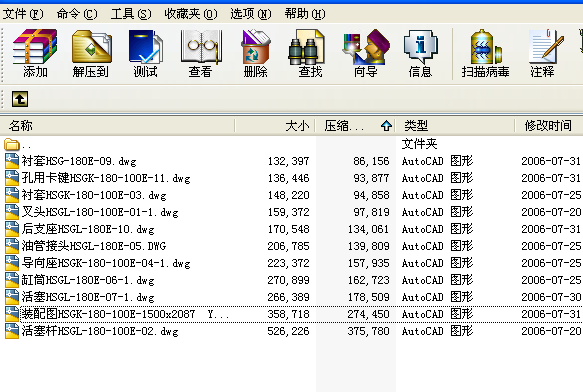Click DWG file icon of 活塞杆HSGL-180-100E-02.dwg
This screenshot has width=583, height=392.
tap(12, 331)
